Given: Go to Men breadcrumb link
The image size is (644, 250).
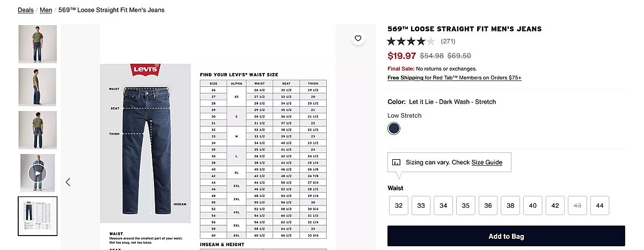Looking at the screenshot, I should pyautogui.click(x=46, y=10).
